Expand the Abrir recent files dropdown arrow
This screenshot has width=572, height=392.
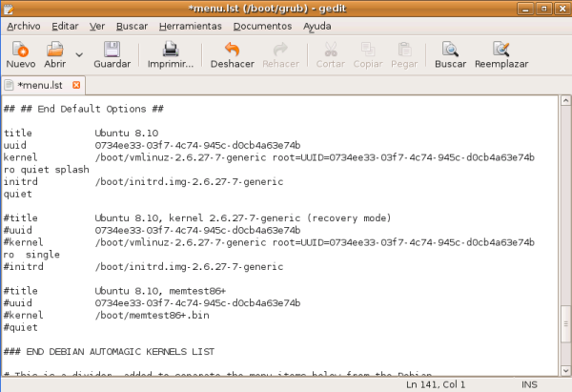[79, 54]
